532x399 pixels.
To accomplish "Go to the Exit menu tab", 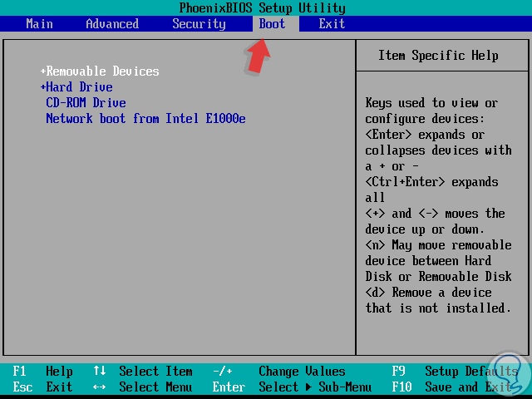I will pyautogui.click(x=332, y=24).
